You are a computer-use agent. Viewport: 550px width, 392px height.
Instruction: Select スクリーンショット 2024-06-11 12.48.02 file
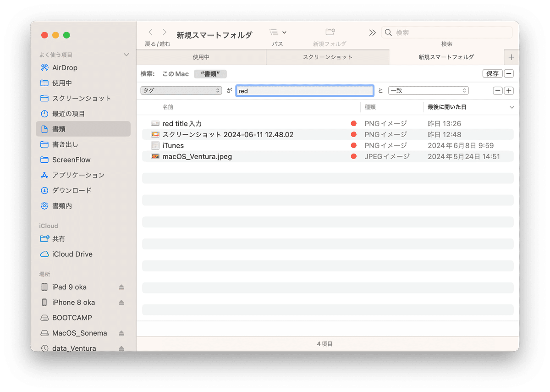point(228,135)
